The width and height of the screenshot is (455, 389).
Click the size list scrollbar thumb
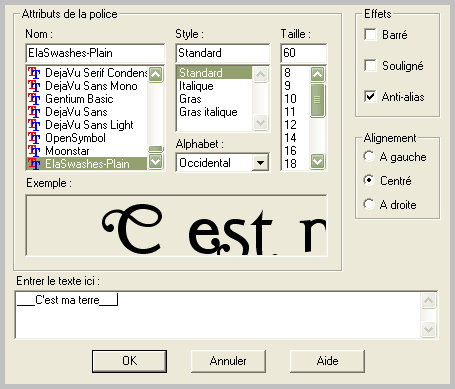click(317, 100)
